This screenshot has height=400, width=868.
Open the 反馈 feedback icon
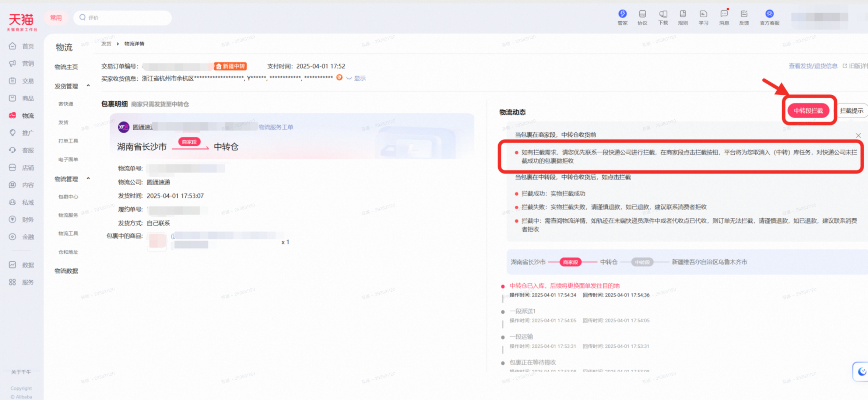click(744, 17)
